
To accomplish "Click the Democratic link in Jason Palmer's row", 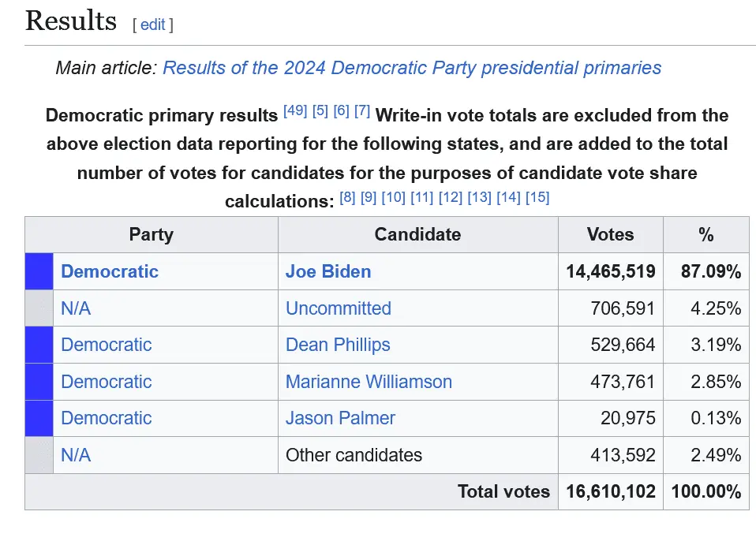I will click(x=107, y=418).
